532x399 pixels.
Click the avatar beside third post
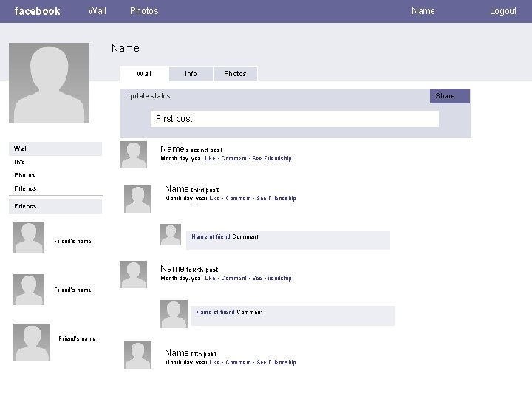pos(137,199)
